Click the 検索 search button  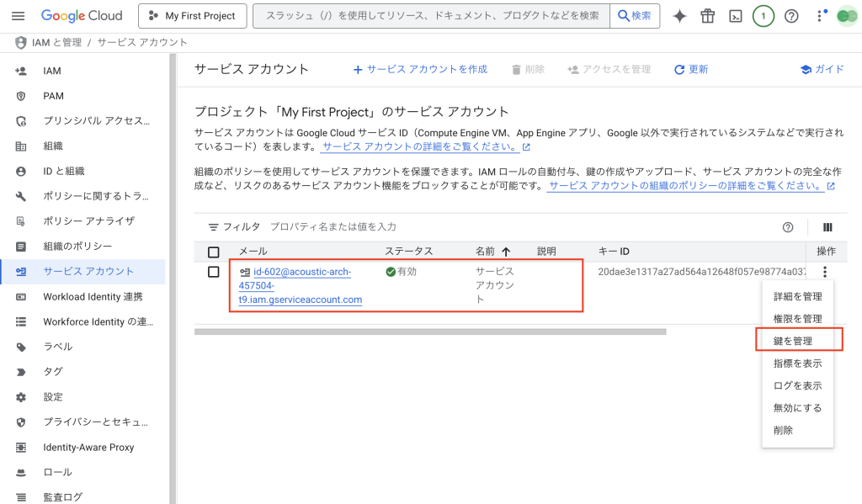[635, 16]
